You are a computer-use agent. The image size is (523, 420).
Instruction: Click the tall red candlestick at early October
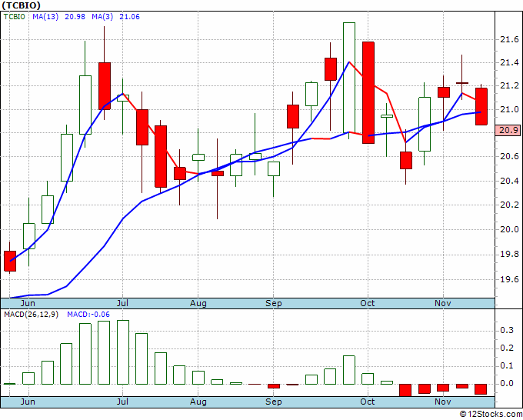click(x=368, y=93)
